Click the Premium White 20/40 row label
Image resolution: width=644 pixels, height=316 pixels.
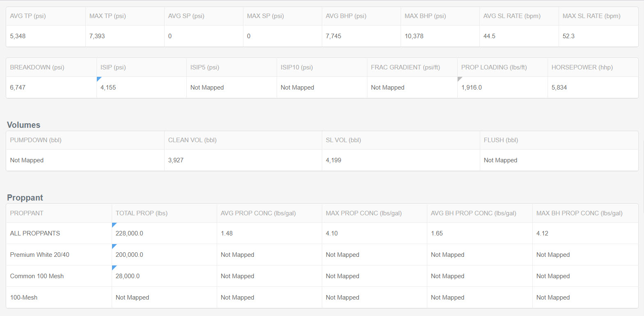[40, 255]
